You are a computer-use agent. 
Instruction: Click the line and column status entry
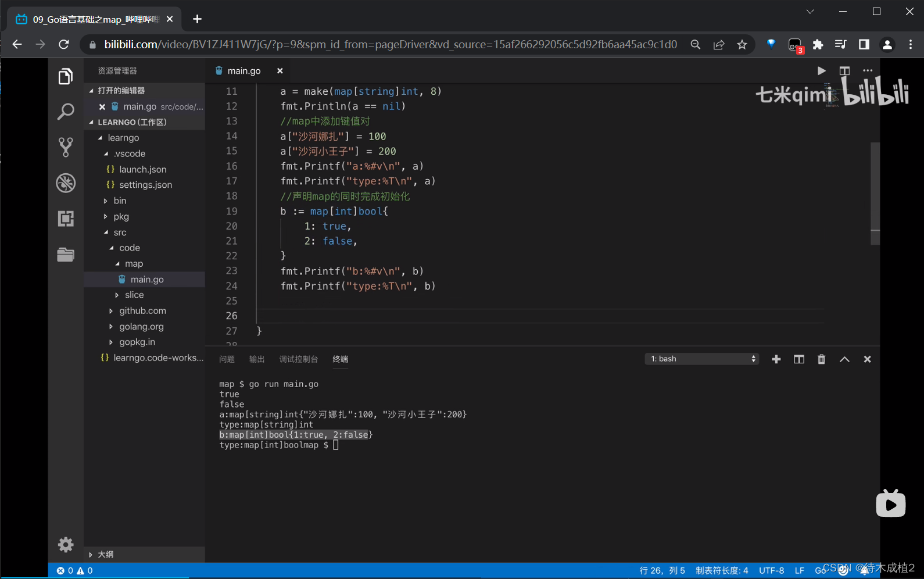(662, 571)
